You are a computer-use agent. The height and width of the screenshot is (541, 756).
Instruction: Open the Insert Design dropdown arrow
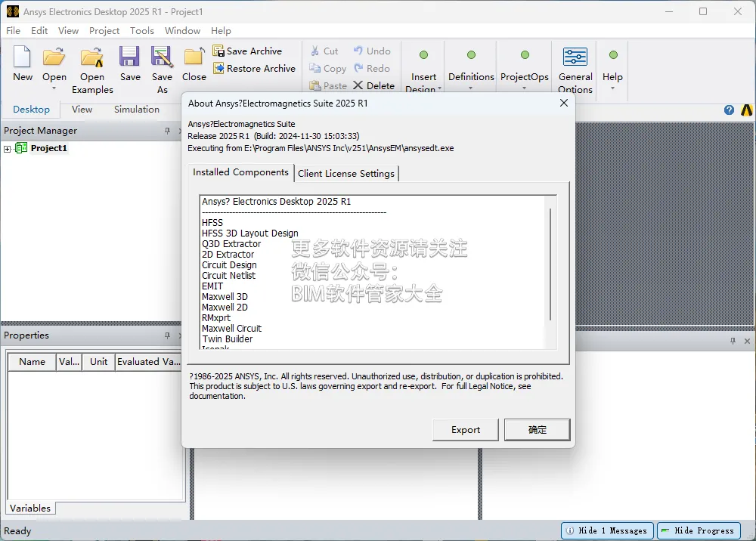point(440,88)
